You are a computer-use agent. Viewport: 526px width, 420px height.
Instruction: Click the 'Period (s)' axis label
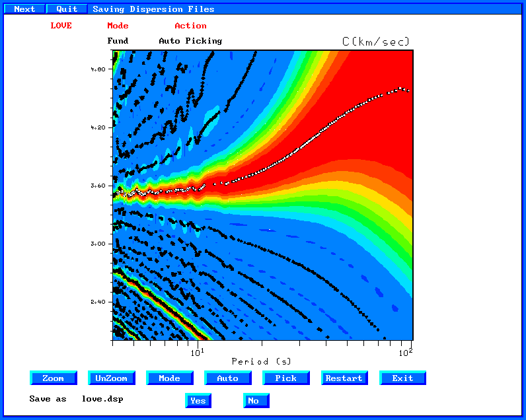tap(262, 361)
